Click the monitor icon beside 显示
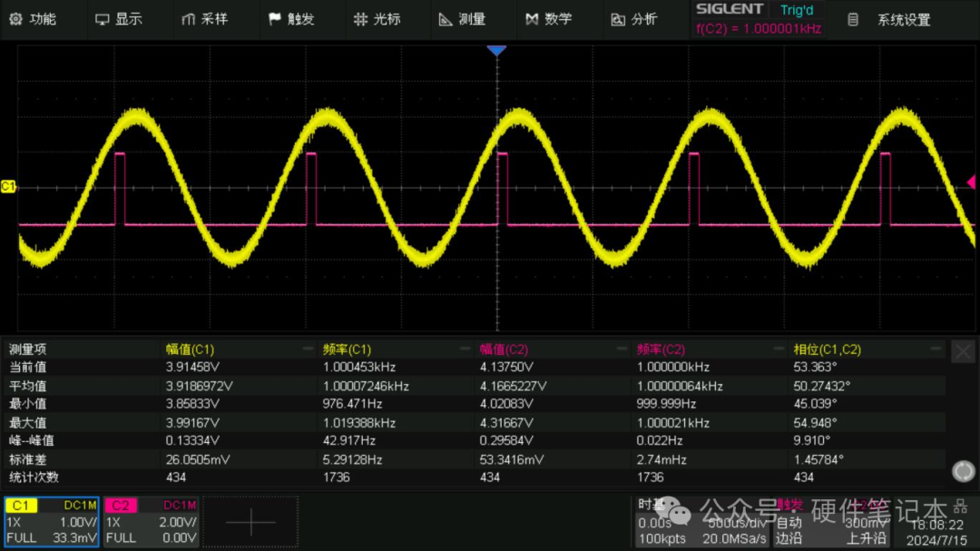Image resolution: width=980 pixels, height=551 pixels. tap(102, 19)
